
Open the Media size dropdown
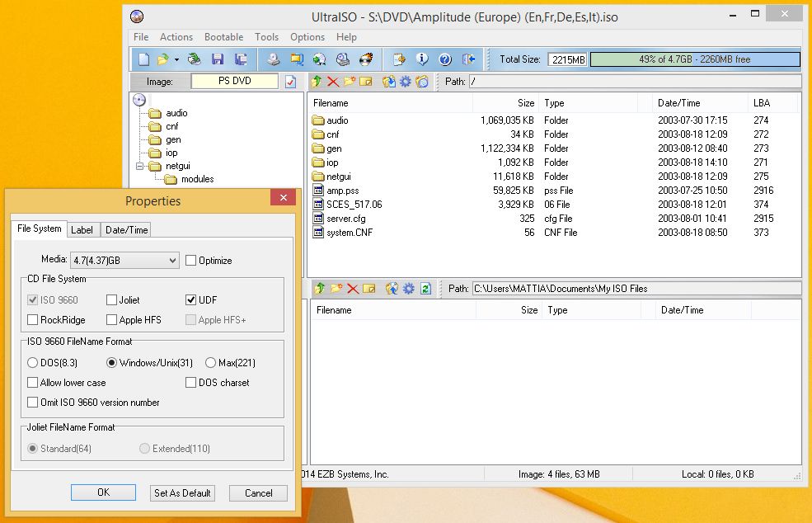pos(172,260)
